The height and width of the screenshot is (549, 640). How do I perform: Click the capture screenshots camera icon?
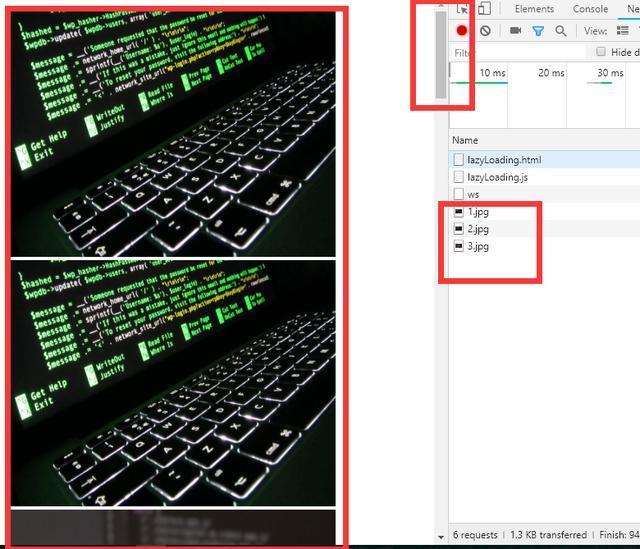click(x=516, y=31)
